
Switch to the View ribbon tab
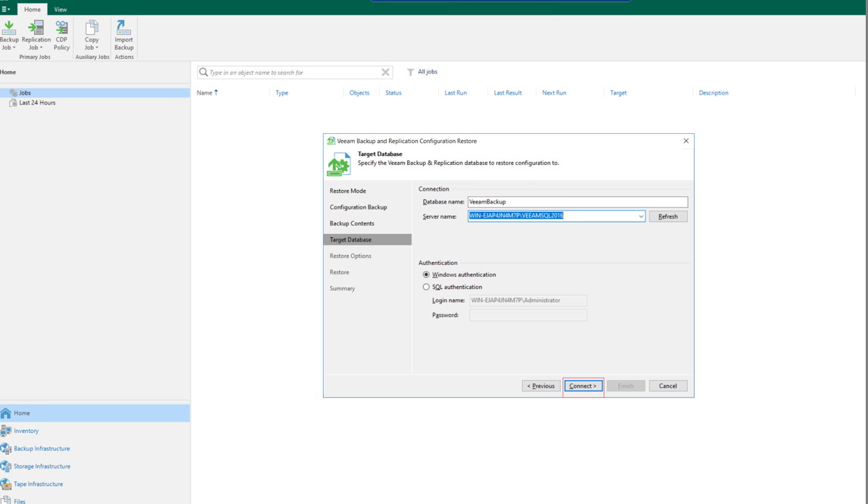click(61, 9)
